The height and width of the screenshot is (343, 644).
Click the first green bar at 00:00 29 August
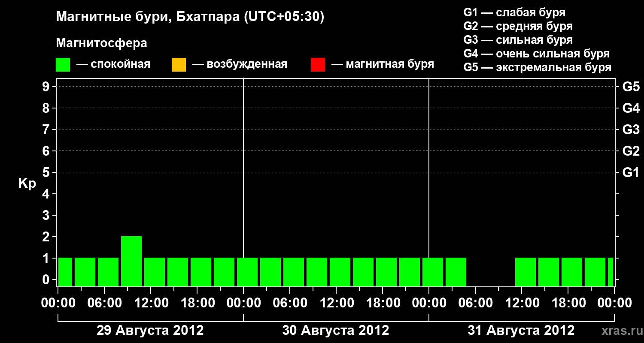coord(65,272)
